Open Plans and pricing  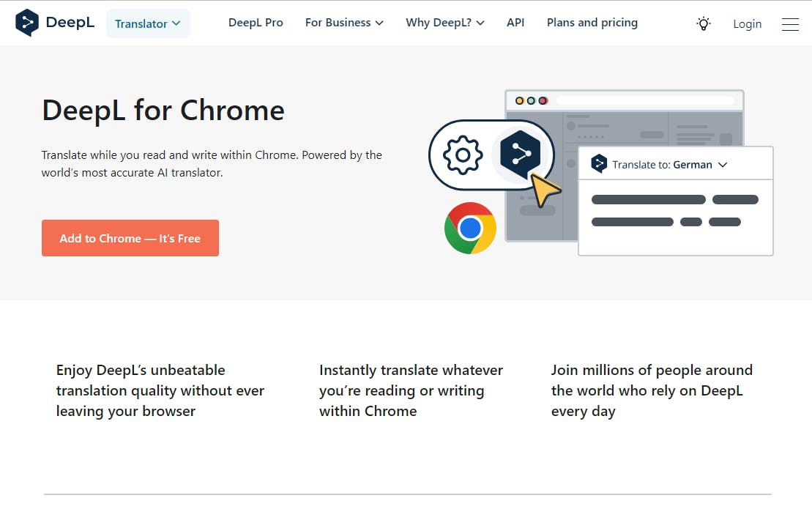pos(592,23)
